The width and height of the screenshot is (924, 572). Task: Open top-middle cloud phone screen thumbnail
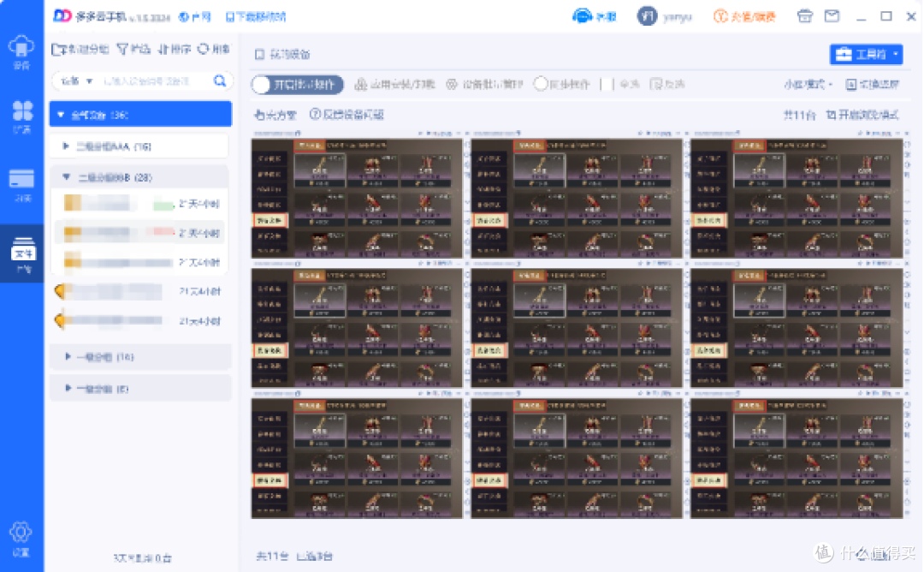pos(577,198)
